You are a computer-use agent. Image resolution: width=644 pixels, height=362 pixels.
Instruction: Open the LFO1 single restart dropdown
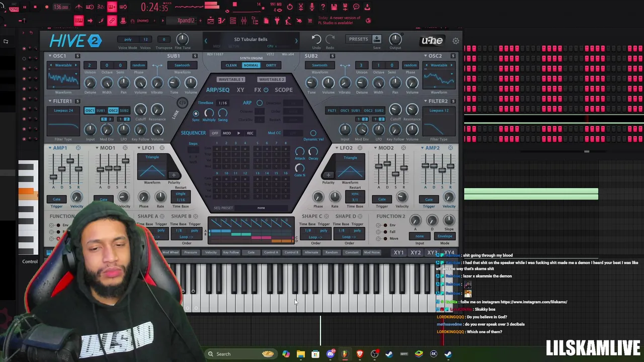coord(181,194)
